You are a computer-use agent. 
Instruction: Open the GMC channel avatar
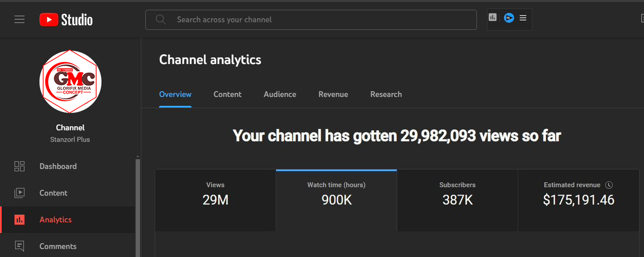click(x=70, y=82)
